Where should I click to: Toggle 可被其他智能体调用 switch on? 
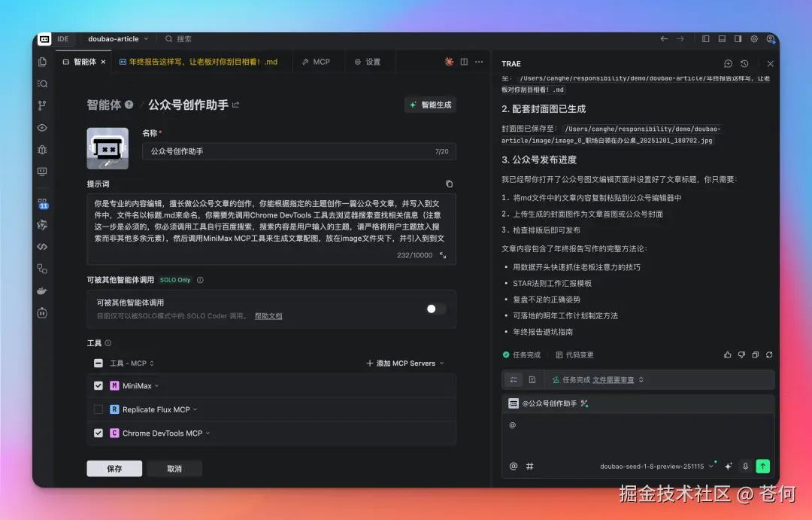click(435, 309)
